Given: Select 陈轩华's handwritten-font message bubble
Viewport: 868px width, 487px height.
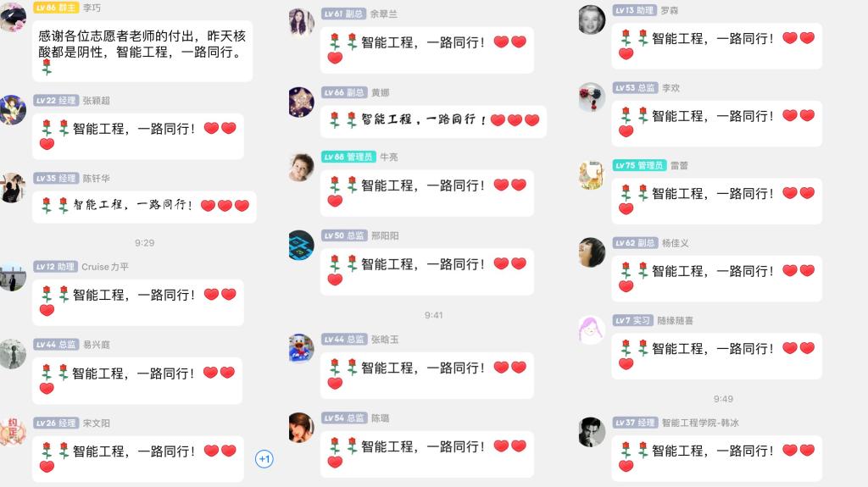Looking at the screenshot, I should pos(144,207).
